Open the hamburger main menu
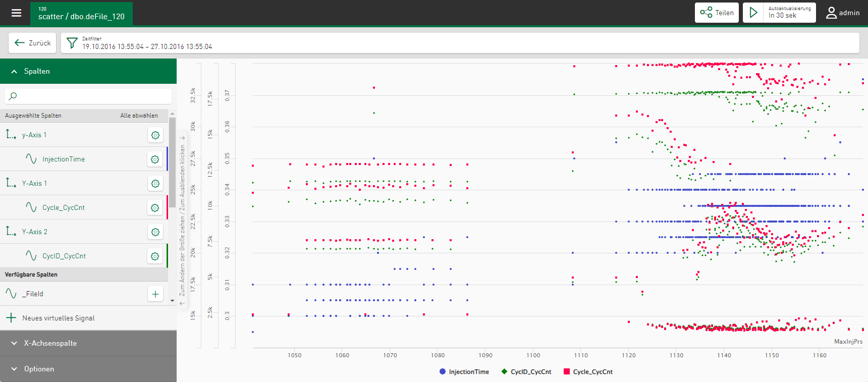This screenshot has height=382, width=868. click(x=16, y=13)
